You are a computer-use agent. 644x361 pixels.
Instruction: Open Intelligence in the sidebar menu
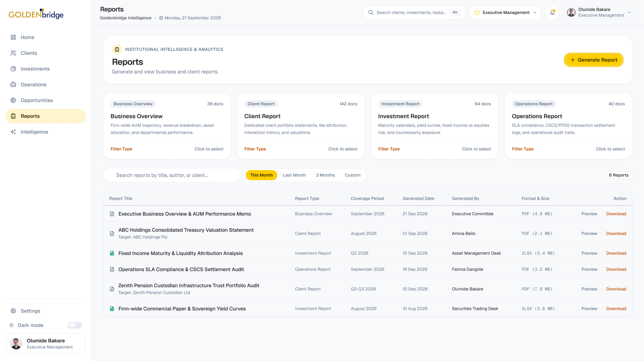point(46,132)
